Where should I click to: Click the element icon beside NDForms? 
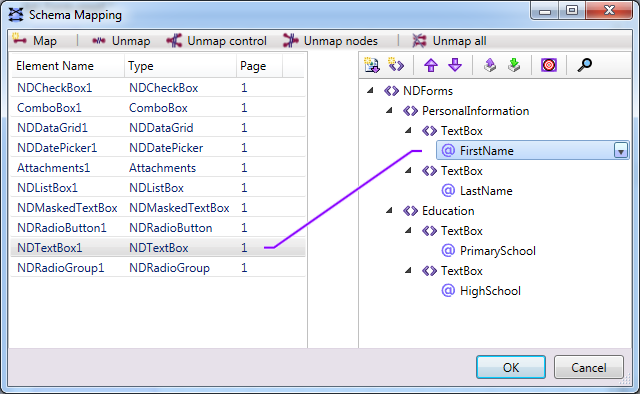(391, 91)
